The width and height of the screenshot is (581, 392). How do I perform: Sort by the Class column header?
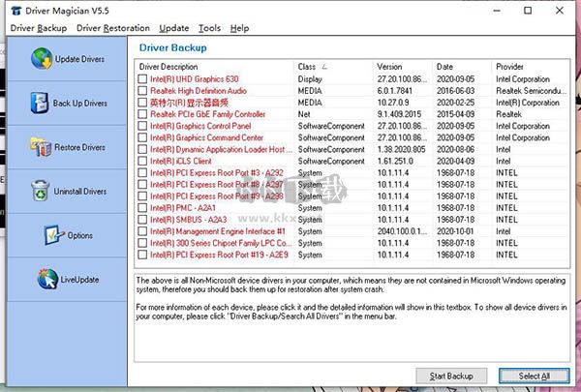pos(333,66)
